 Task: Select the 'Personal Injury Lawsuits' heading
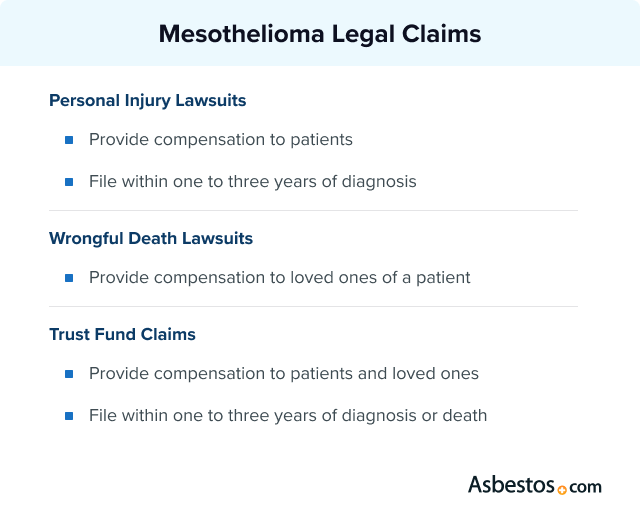(147, 101)
